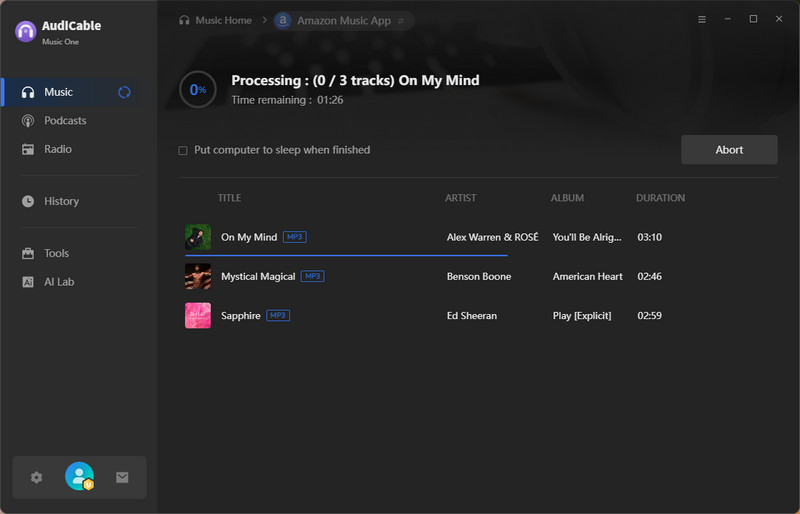Screen dimensions: 800x514
Task: Click MP3 badge next to Sapphire
Action: coord(278,315)
